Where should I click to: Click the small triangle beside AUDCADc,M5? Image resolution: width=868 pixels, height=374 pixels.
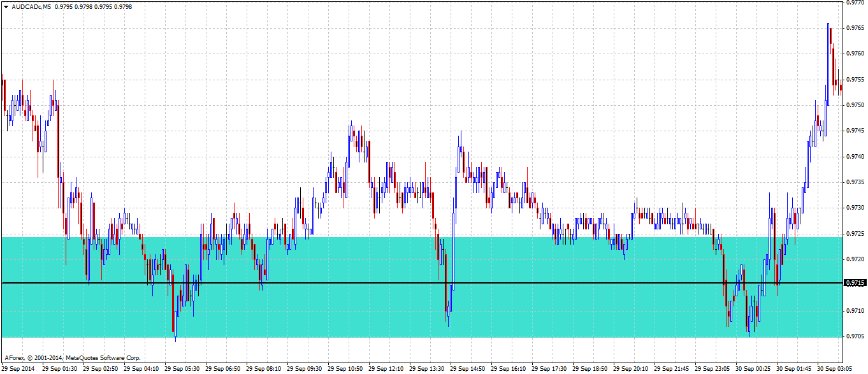click(6, 6)
